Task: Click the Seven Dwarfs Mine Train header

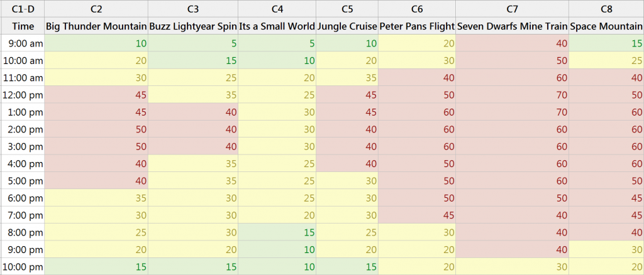Action: (513, 26)
